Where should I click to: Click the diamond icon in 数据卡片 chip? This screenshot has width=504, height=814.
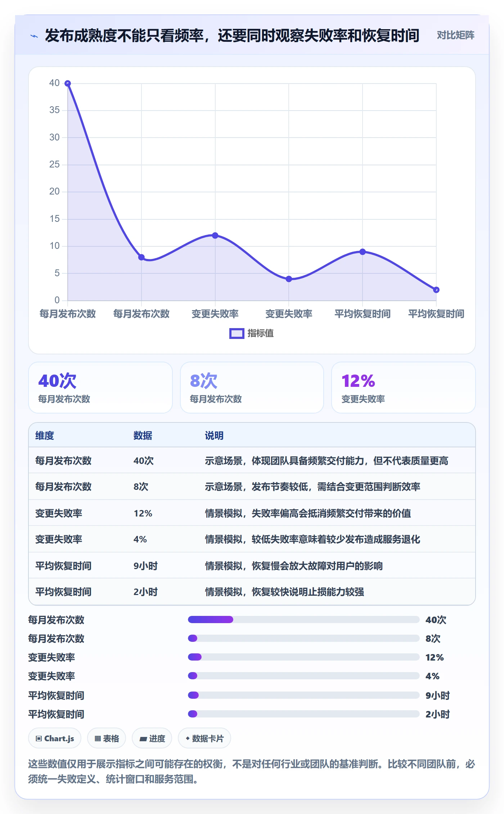(x=188, y=738)
